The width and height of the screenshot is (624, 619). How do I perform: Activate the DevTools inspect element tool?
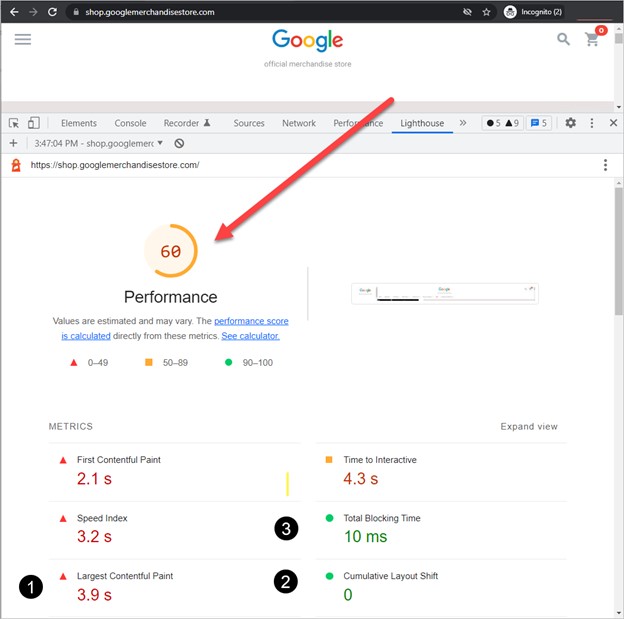[x=14, y=123]
